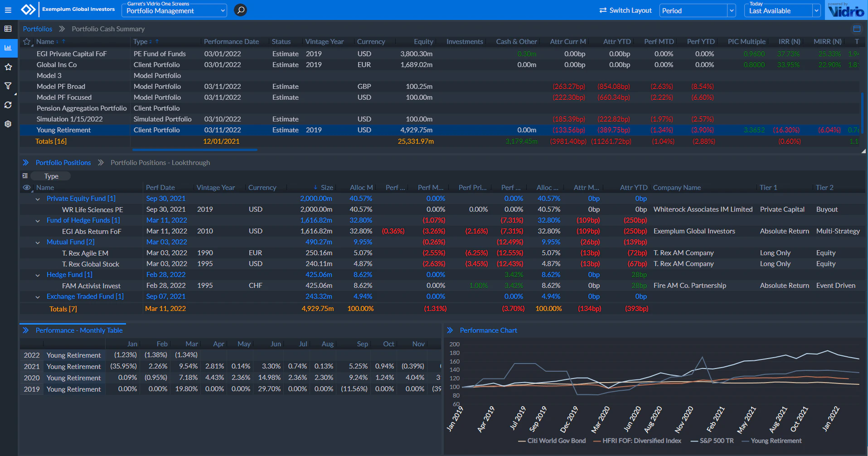Viewport: 868px width, 456px height.
Task: Open the table grid icon in sidebar
Action: (x=8, y=28)
